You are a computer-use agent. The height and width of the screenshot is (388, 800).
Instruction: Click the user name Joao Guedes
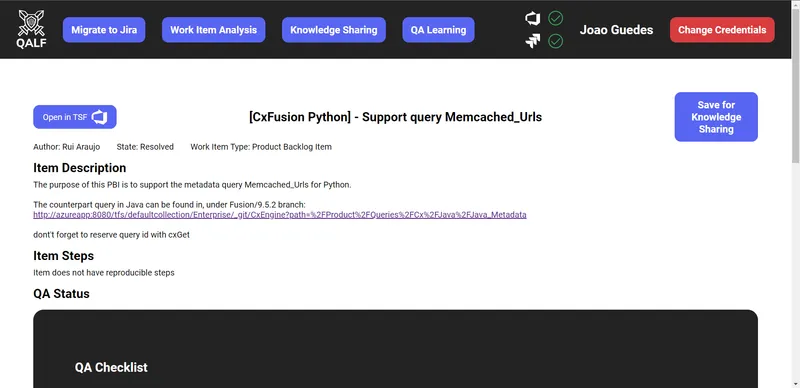click(x=616, y=30)
